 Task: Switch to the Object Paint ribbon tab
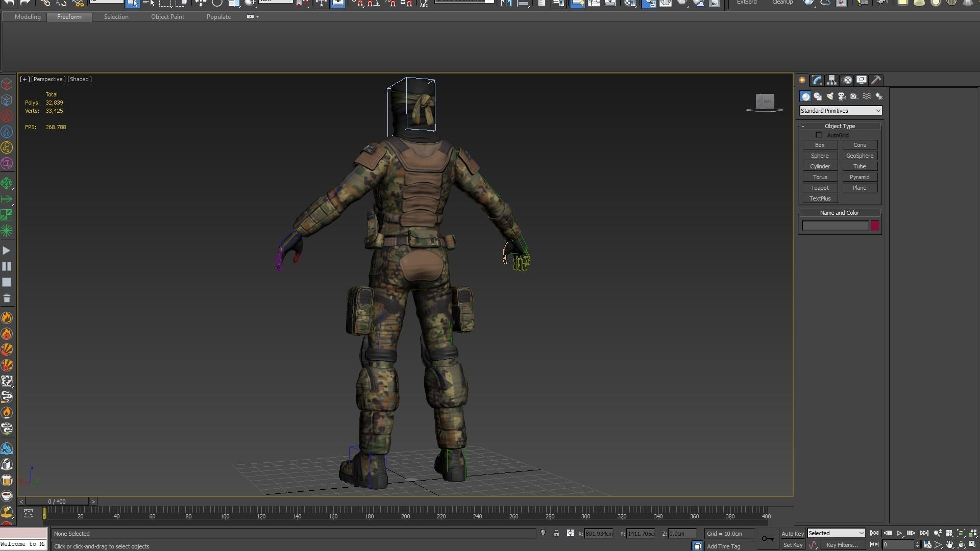167,17
